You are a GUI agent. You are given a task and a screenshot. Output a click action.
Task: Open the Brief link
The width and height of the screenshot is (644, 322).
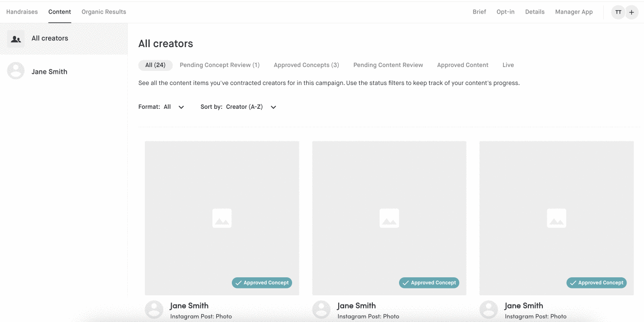click(479, 12)
